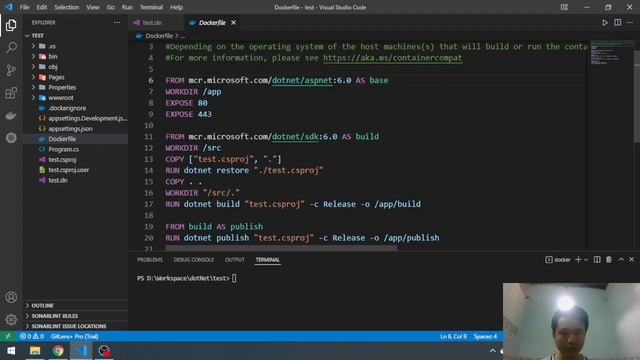Open the Manage gear icon
The height and width of the screenshot is (360, 640).
(x=11, y=319)
